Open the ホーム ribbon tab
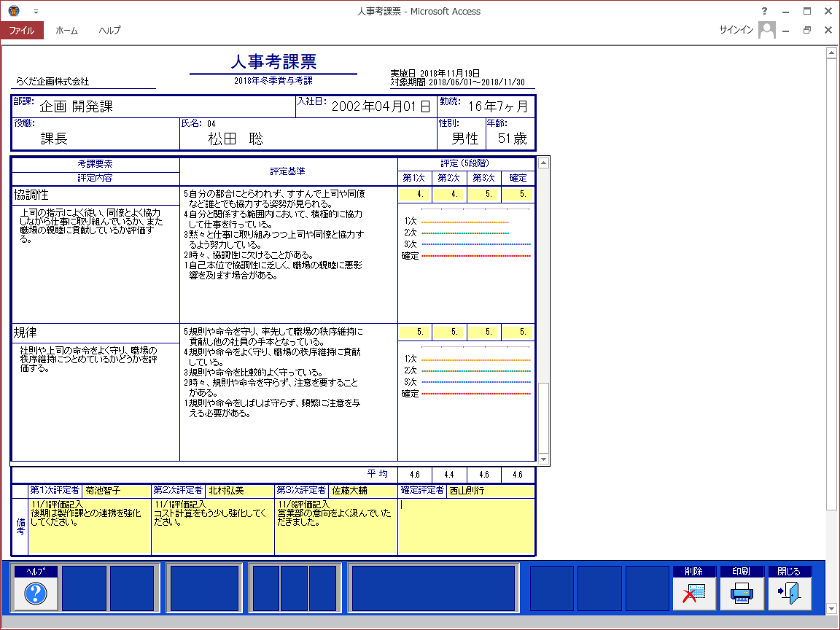 click(67, 31)
